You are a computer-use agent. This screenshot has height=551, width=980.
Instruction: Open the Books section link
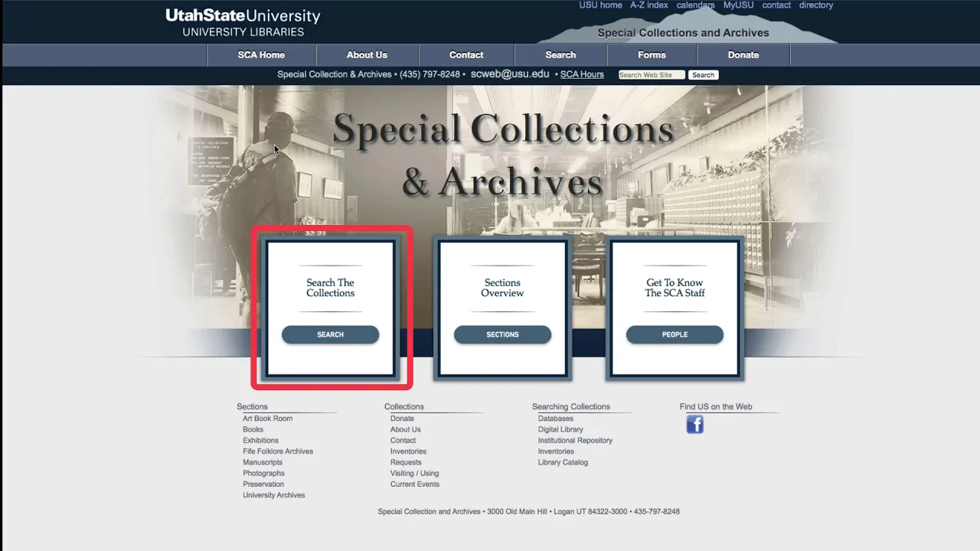(253, 429)
